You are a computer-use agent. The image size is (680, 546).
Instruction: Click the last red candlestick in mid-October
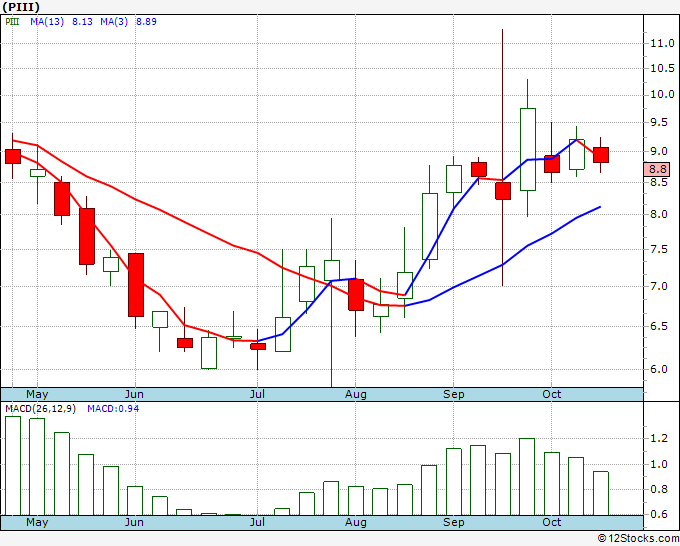point(601,154)
